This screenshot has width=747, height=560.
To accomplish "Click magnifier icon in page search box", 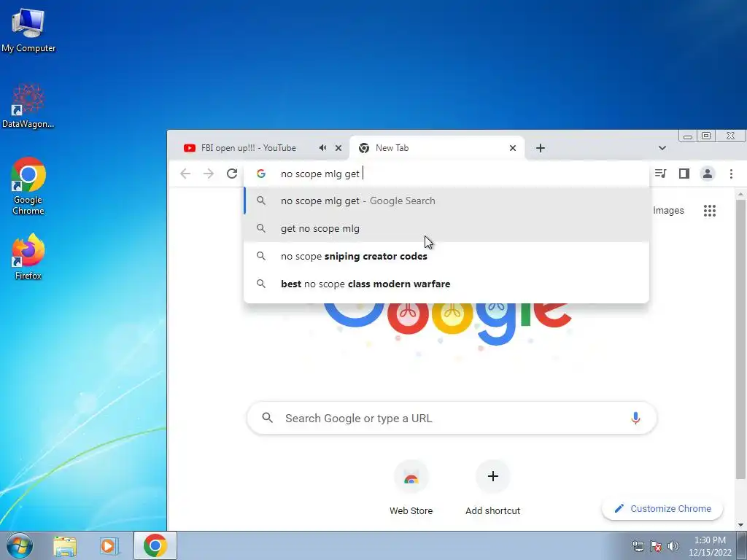I will [x=268, y=418].
